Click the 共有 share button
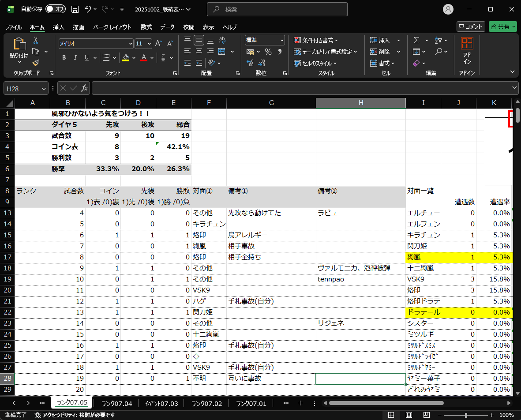This screenshot has width=521, height=420. click(503, 26)
